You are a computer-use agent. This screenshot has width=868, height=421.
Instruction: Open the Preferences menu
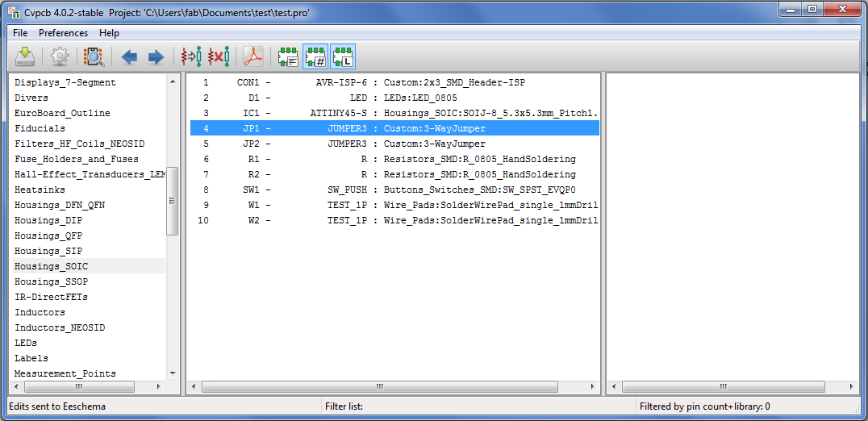[x=63, y=32]
